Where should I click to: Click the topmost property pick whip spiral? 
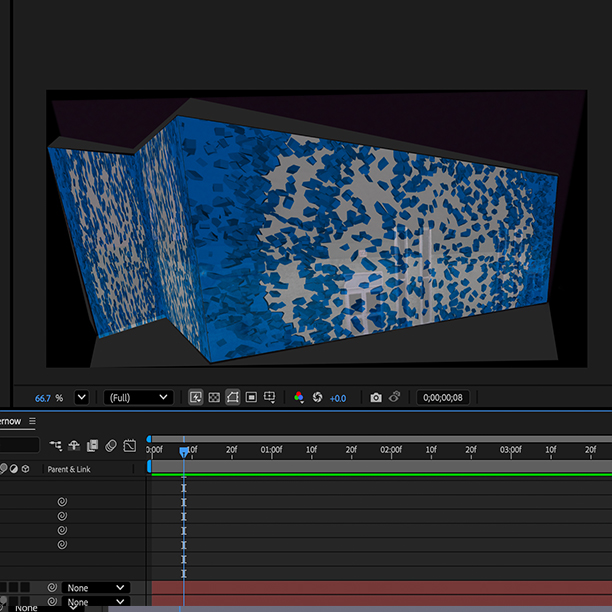pos(62,502)
